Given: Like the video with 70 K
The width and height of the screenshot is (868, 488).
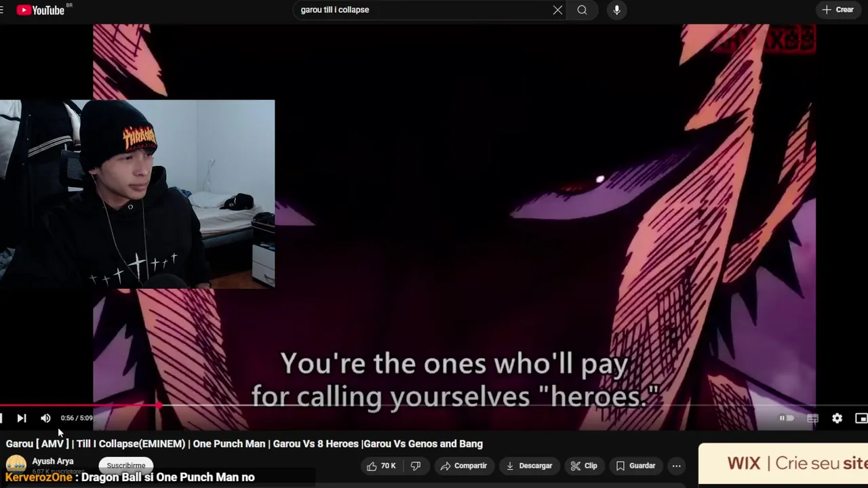Looking at the screenshot, I should [x=380, y=466].
